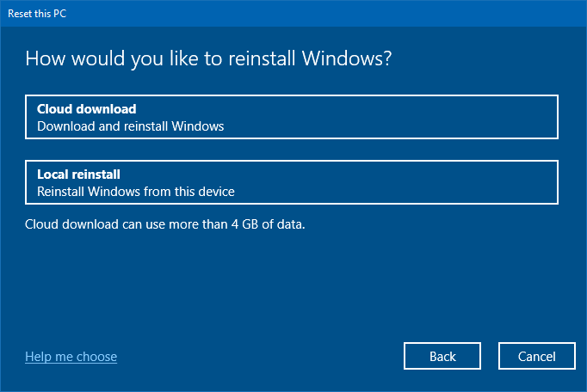
Task: Click the reinstall Windows question heading
Action: (x=208, y=58)
